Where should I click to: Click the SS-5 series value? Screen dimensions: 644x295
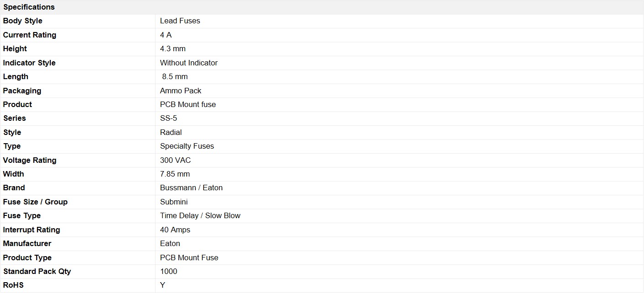168,118
